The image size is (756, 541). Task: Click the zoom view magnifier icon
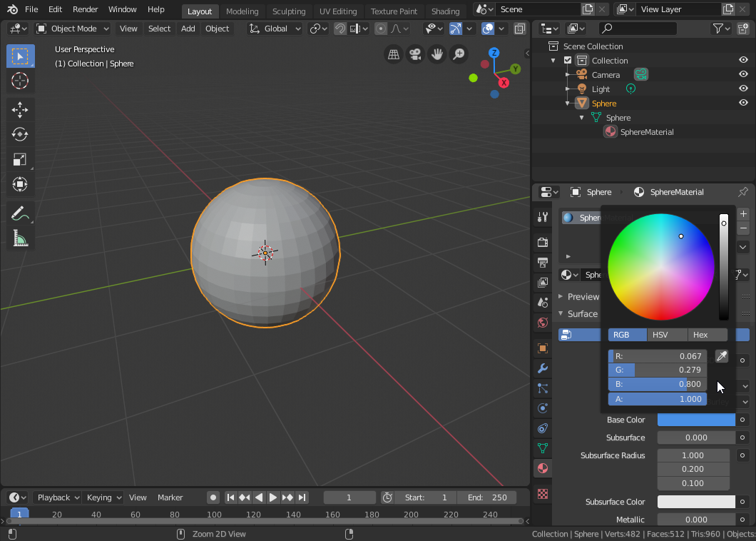point(459,54)
